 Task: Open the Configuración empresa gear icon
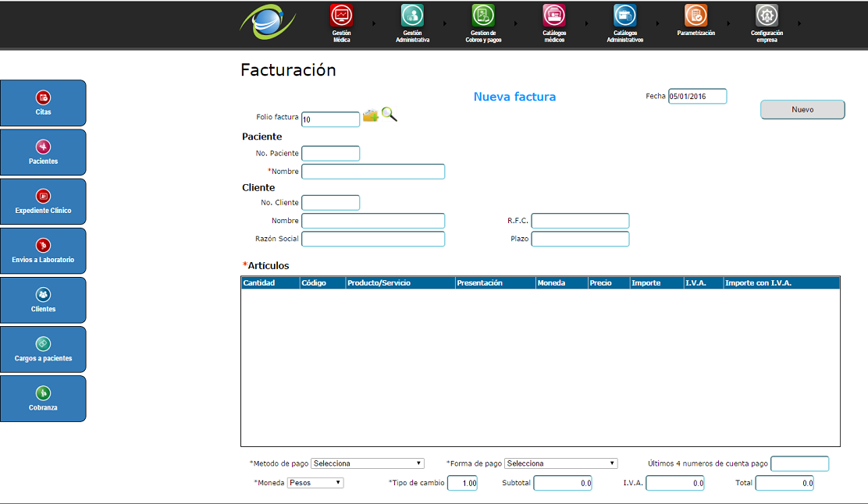[x=767, y=16]
